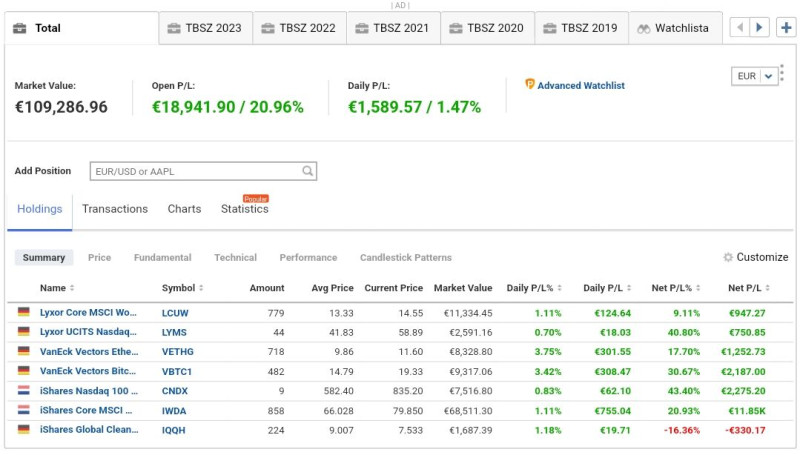This screenshot has width=800, height=455.
Task: Click the €11.85K net P/L cell
Action: [747, 411]
